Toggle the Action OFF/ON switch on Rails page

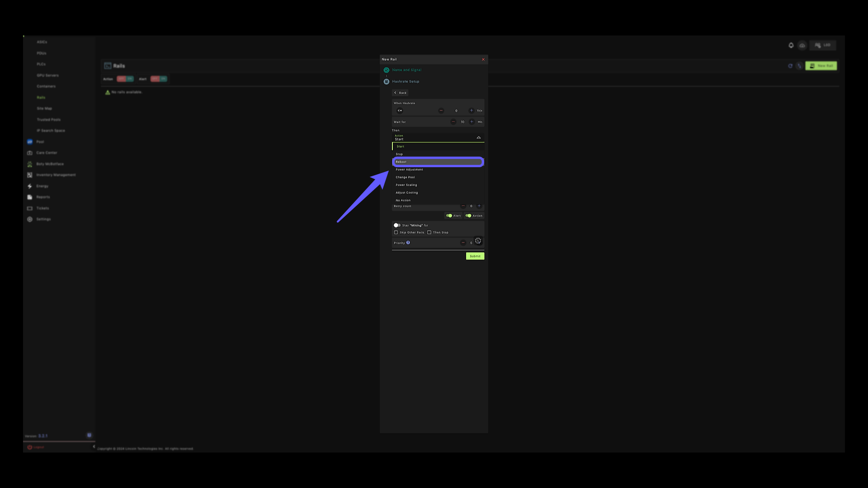125,79
